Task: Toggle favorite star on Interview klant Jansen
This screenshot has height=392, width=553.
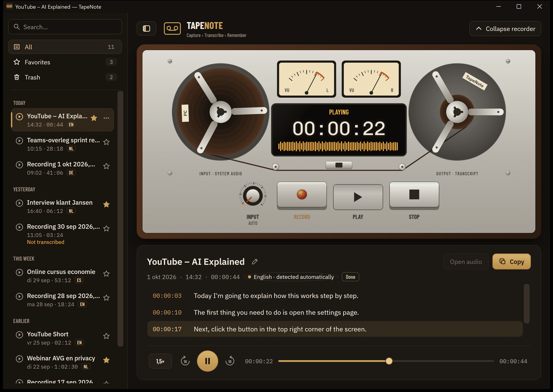Action: (x=106, y=204)
